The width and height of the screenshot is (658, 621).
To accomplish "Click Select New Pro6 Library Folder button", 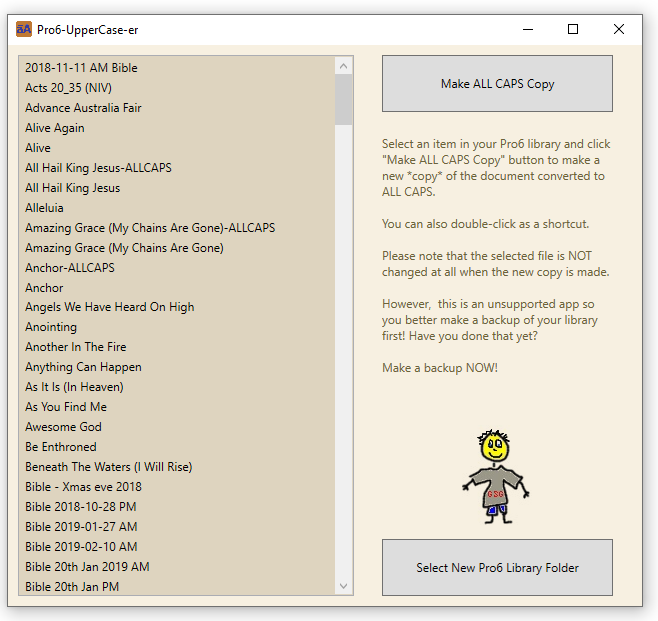I will [x=497, y=567].
